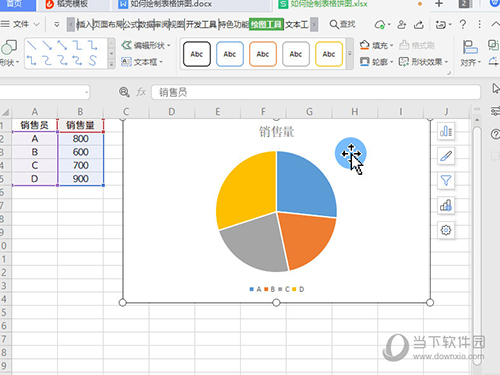Click the fx insert function icon

[141, 92]
